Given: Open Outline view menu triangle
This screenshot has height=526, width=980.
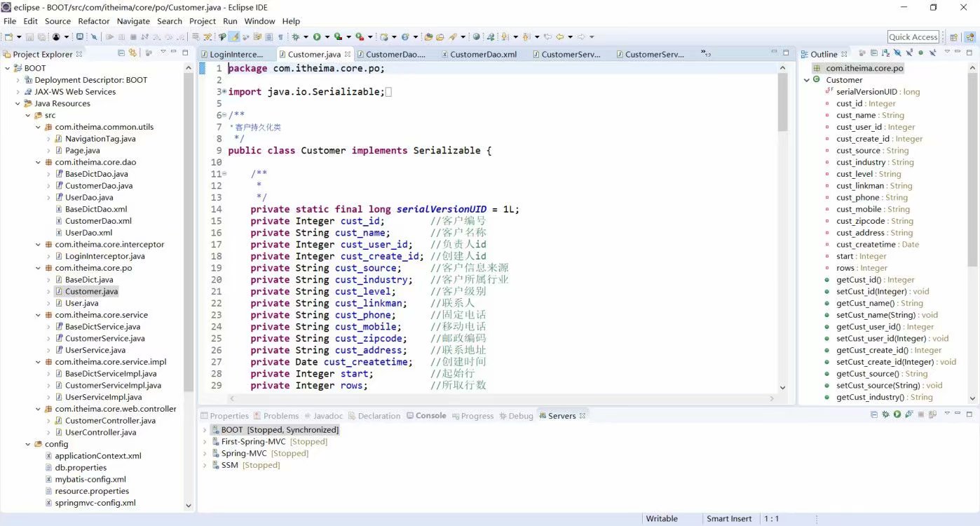Looking at the screenshot, I should point(947,51).
